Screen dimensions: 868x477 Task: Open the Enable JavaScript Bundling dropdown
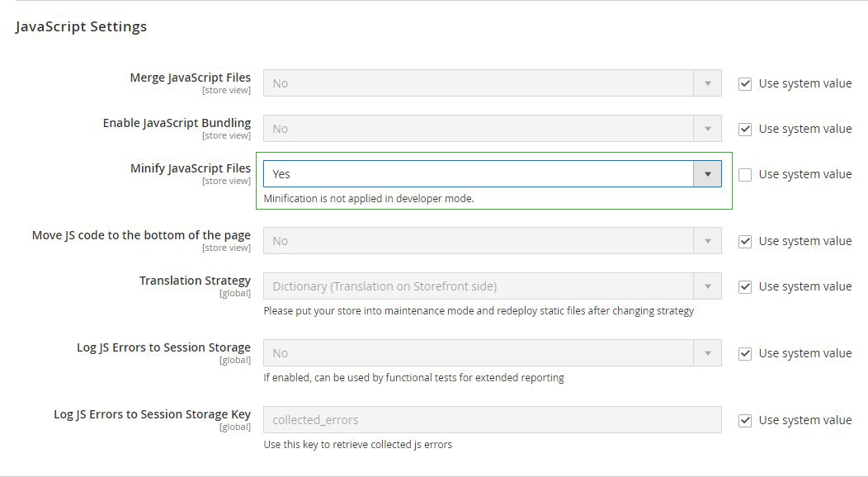tap(492, 129)
